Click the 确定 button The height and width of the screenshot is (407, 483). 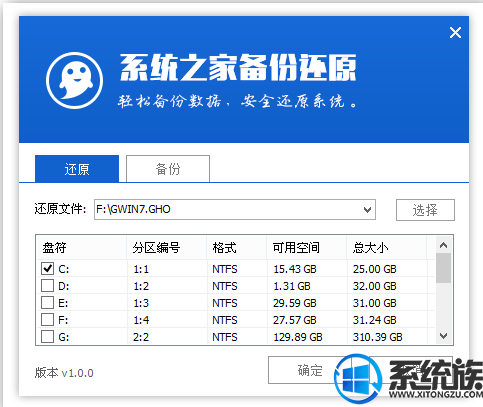[x=310, y=370]
